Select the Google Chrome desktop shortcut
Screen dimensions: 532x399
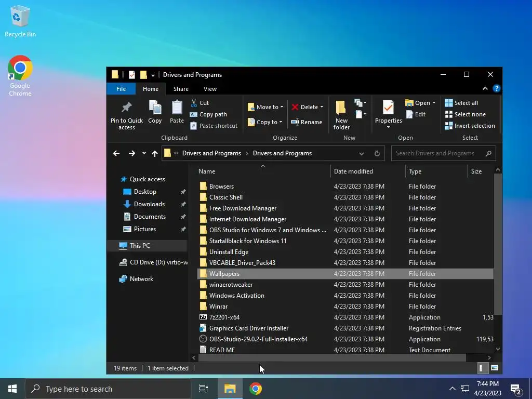click(x=20, y=76)
